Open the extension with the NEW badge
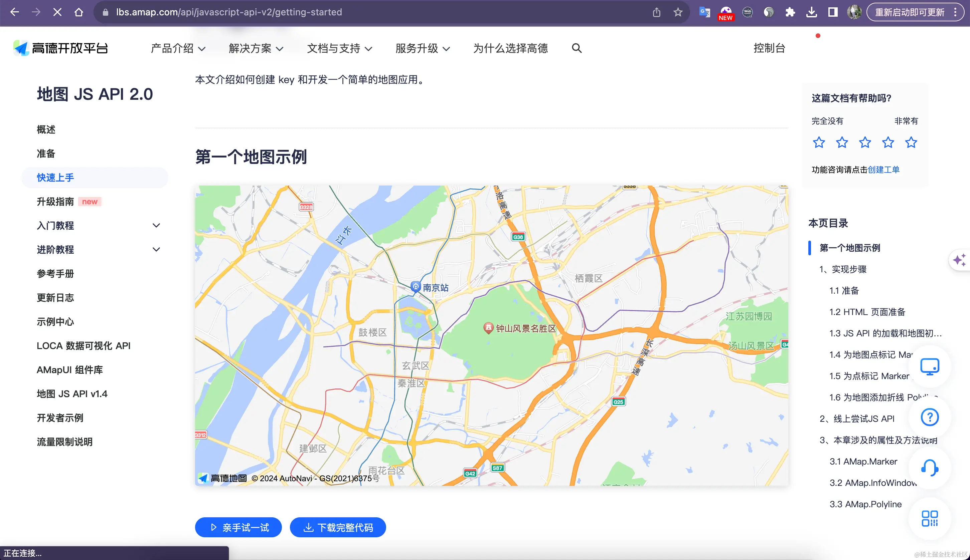This screenshot has width=970, height=560. [726, 13]
